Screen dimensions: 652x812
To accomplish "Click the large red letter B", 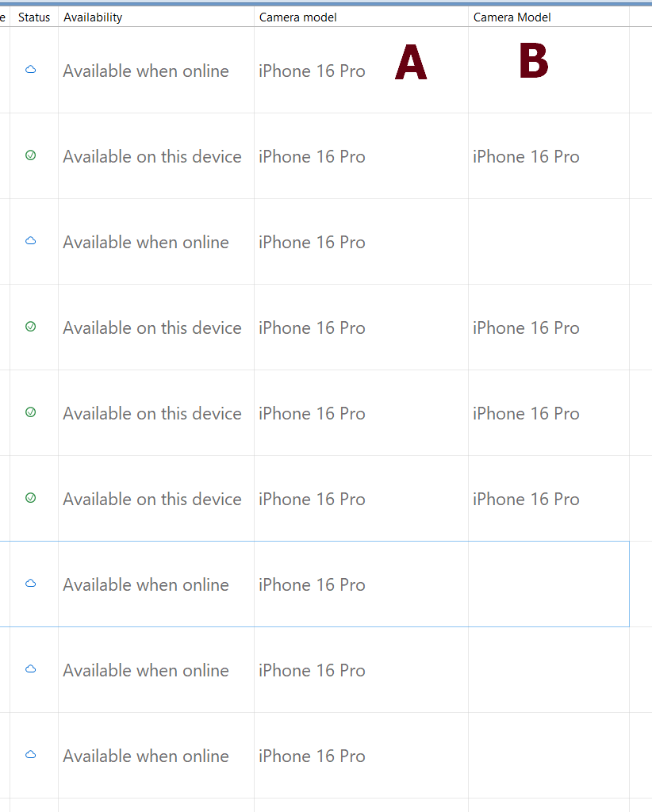I will 534,62.
